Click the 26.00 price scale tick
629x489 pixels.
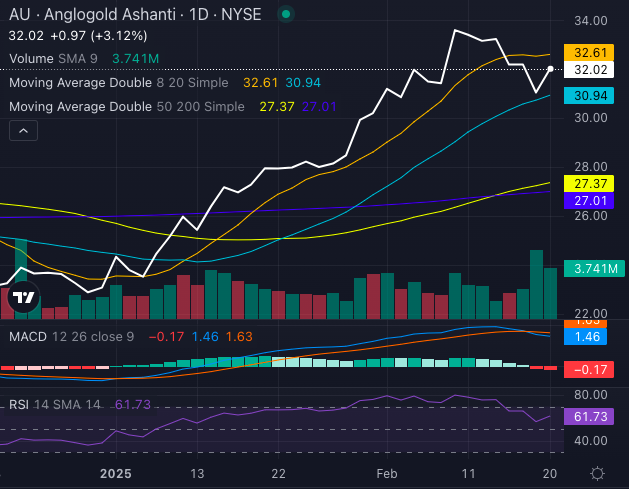coord(590,216)
